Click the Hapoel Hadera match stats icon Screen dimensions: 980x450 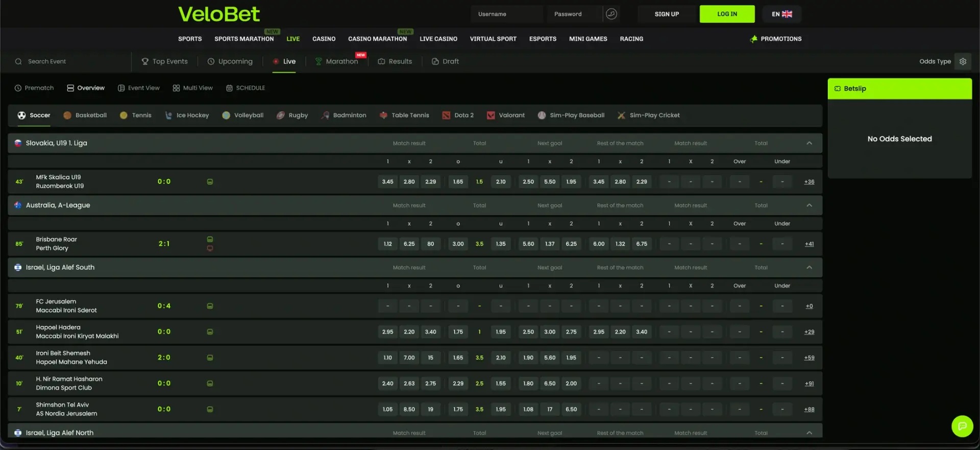pos(210,332)
